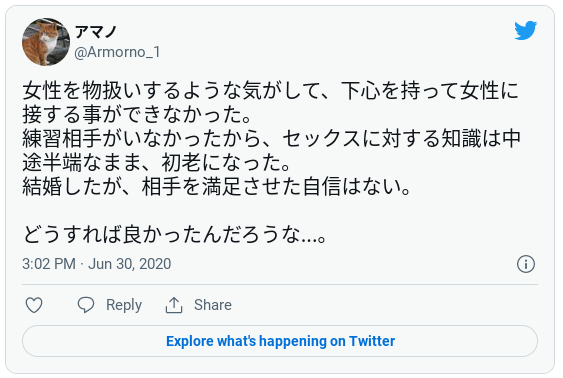Click the share upload arrow icon
The width and height of the screenshot is (563, 378).
tap(174, 305)
